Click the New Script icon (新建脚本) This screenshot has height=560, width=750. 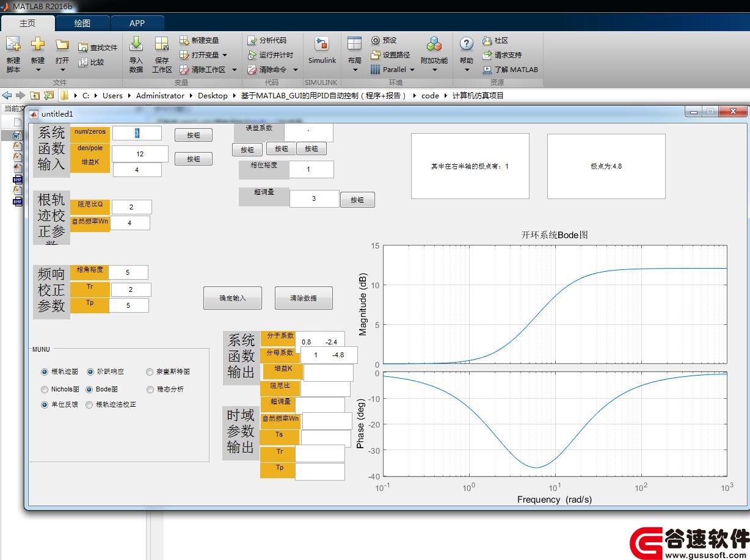(x=13, y=43)
